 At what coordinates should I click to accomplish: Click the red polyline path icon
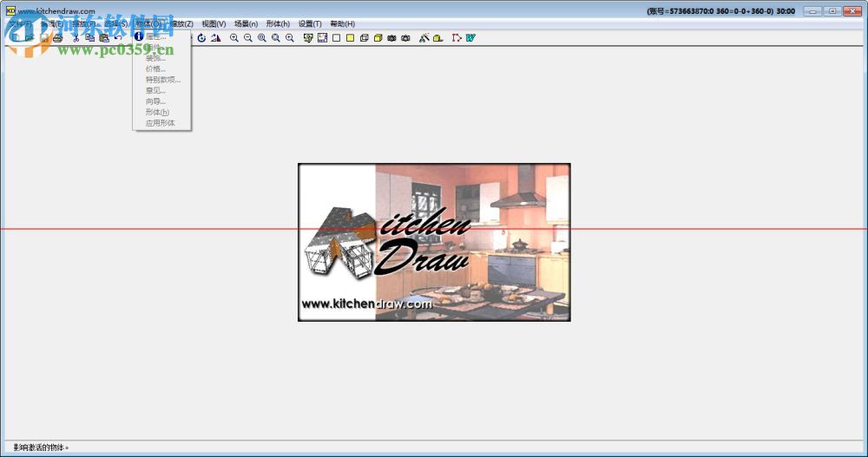coord(457,38)
